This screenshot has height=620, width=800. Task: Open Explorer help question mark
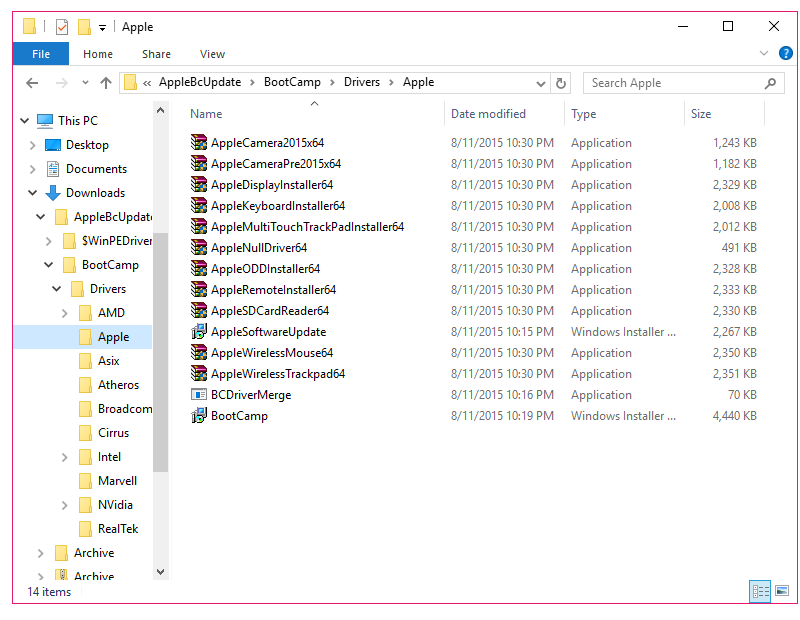(786, 53)
